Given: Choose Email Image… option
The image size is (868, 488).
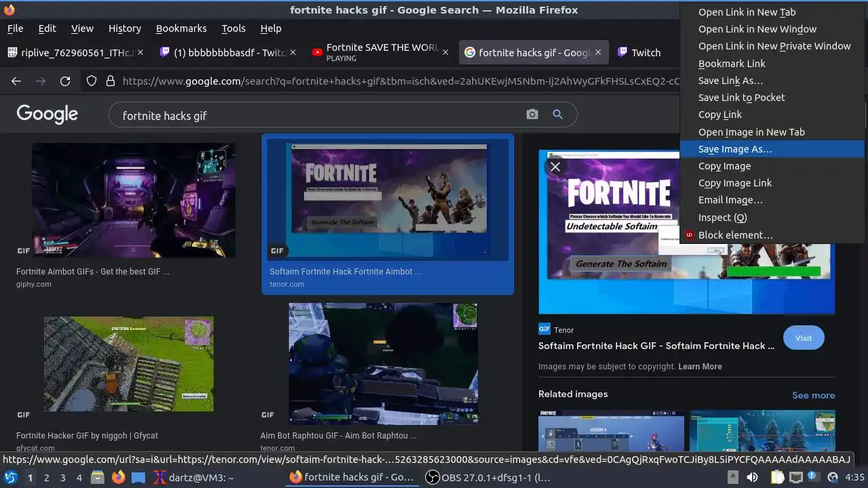Looking at the screenshot, I should [772, 200].
